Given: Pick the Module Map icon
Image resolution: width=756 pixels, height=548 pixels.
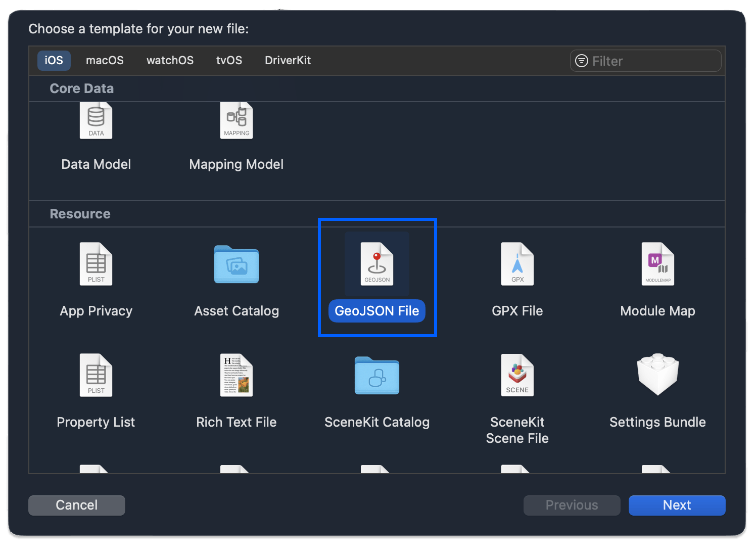Looking at the screenshot, I should pos(658,264).
